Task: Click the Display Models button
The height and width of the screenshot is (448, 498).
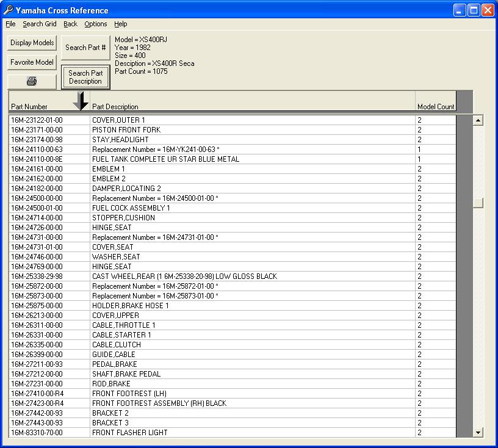Action: 32,43
